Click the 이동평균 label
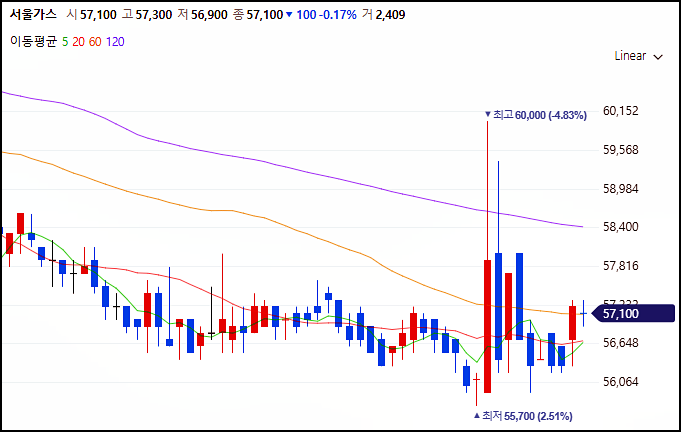The image size is (681, 432). 33,42
